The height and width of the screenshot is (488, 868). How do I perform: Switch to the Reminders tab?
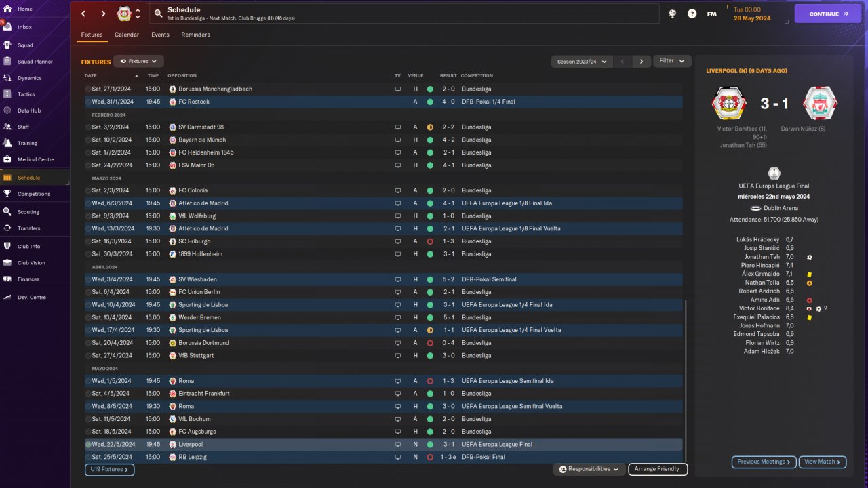coord(195,35)
